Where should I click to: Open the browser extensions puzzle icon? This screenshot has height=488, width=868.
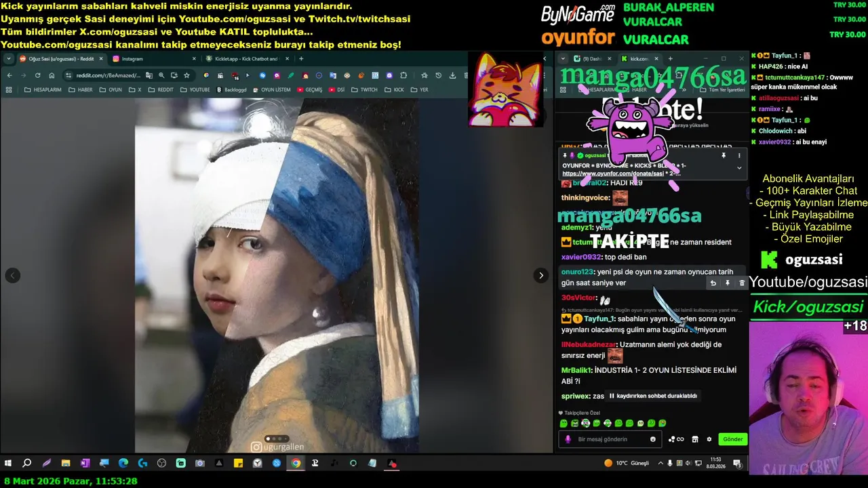[x=404, y=75]
